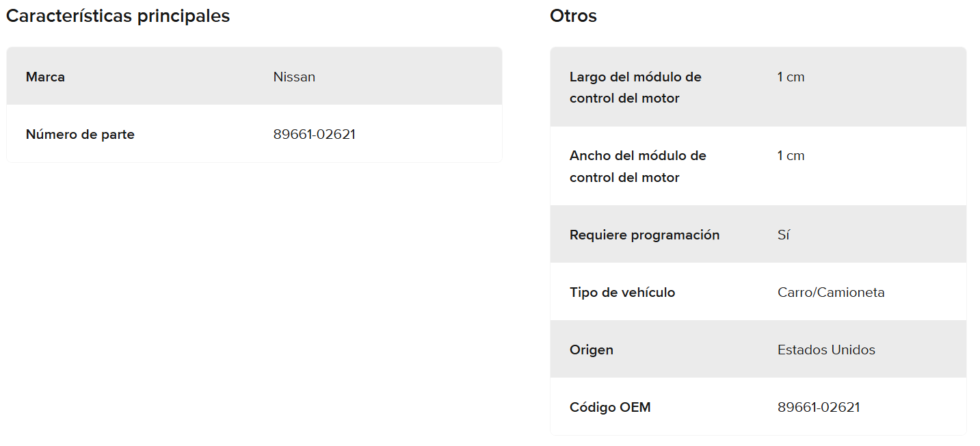Click the 'Nissan' brand value
Image resolution: width=980 pixels, height=446 pixels.
pyautogui.click(x=294, y=77)
